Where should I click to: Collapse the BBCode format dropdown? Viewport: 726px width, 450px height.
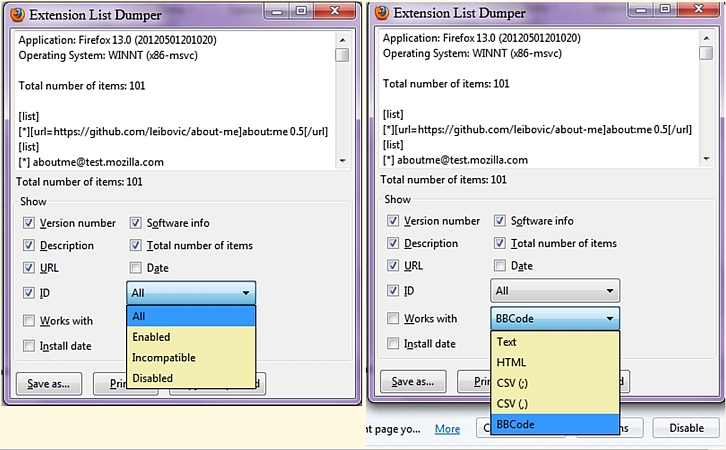554,318
